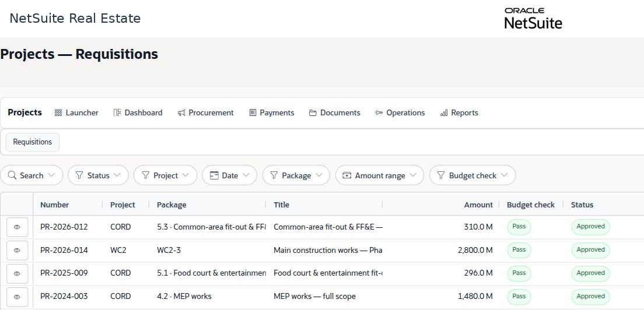Click the PR-2026-014 number cell
The width and height of the screenshot is (644, 310).
64,250
